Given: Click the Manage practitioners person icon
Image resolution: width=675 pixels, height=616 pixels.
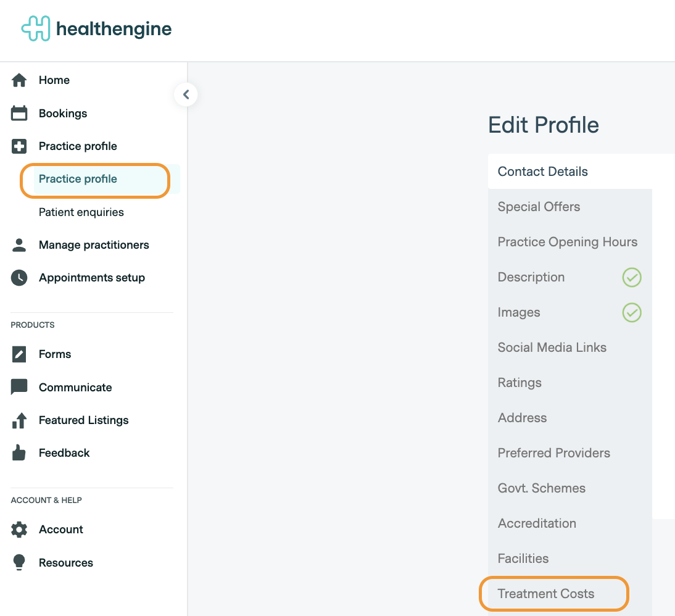Looking at the screenshot, I should click(x=19, y=245).
